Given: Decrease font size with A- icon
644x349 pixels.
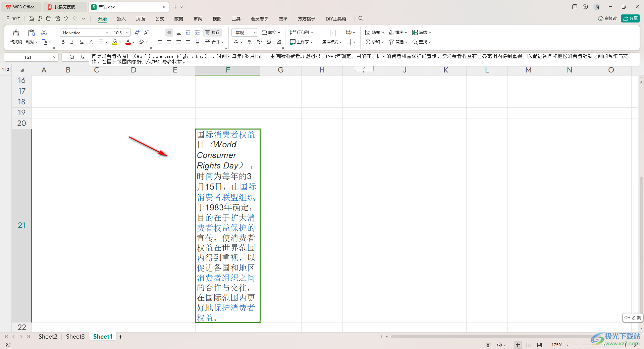Looking at the screenshot, I should coord(146,33).
